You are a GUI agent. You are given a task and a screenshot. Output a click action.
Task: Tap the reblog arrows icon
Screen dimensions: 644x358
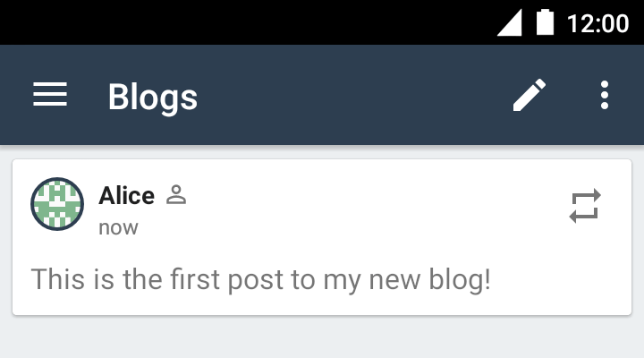pos(585,206)
